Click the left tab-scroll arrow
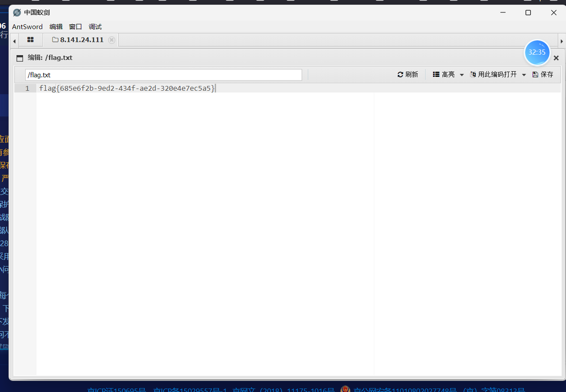The width and height of the screenshot is (566, 392). tap(15, 41)
